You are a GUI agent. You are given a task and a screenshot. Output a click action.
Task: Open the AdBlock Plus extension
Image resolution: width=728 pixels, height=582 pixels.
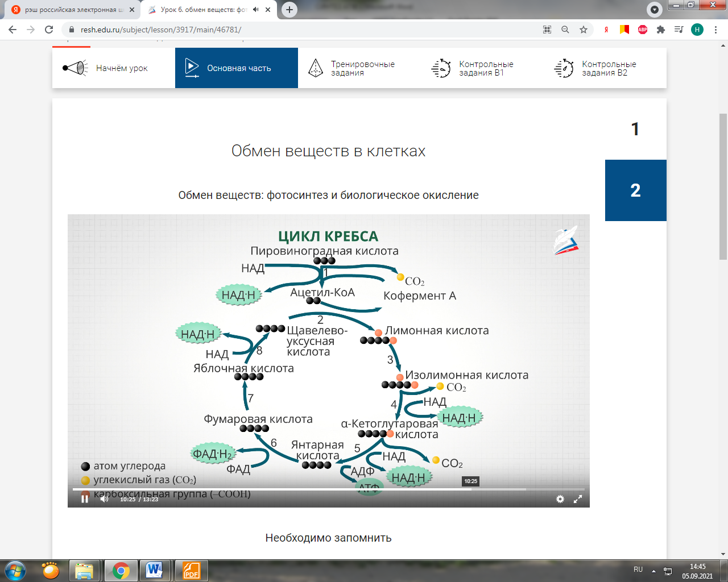point(643,30)
